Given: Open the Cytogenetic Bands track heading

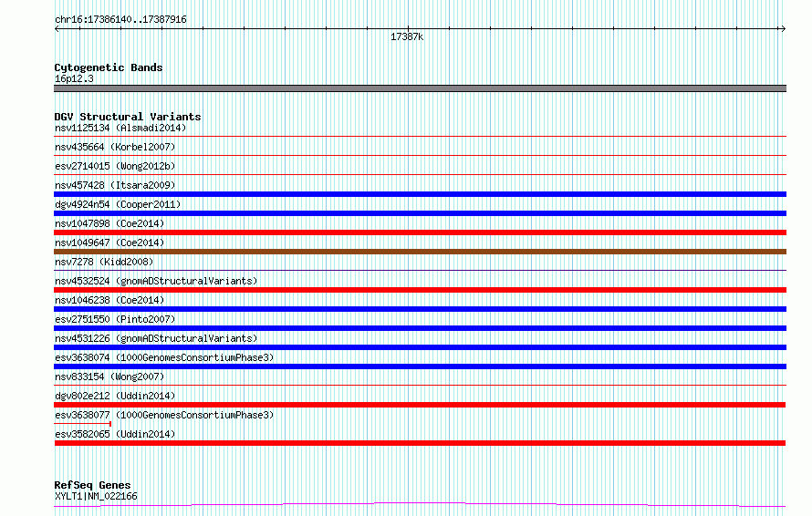Looking at the screenshot, I should 109,67.
